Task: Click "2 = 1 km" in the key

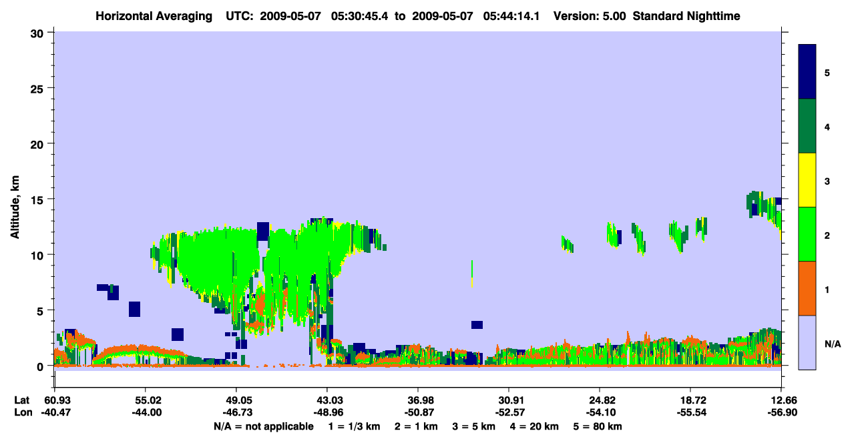Action: click(x=416, y=426)
